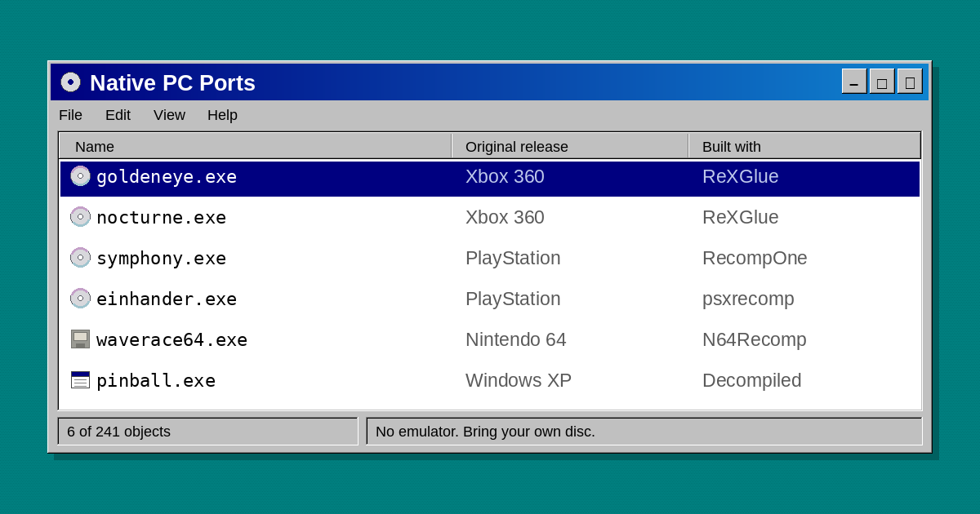Sort by the Name column header
The height and width of the screenshot is (514, 980).
click(x=256, y=147)
